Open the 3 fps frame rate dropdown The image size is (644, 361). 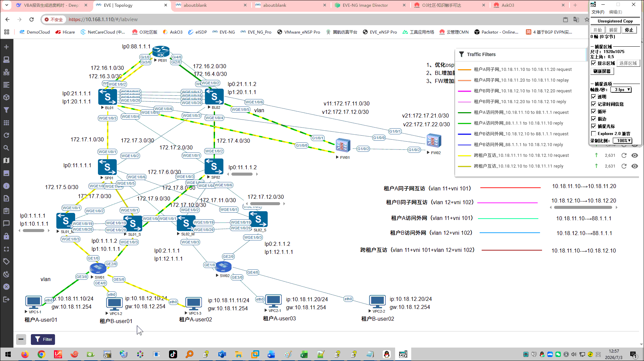coord(621,90)
